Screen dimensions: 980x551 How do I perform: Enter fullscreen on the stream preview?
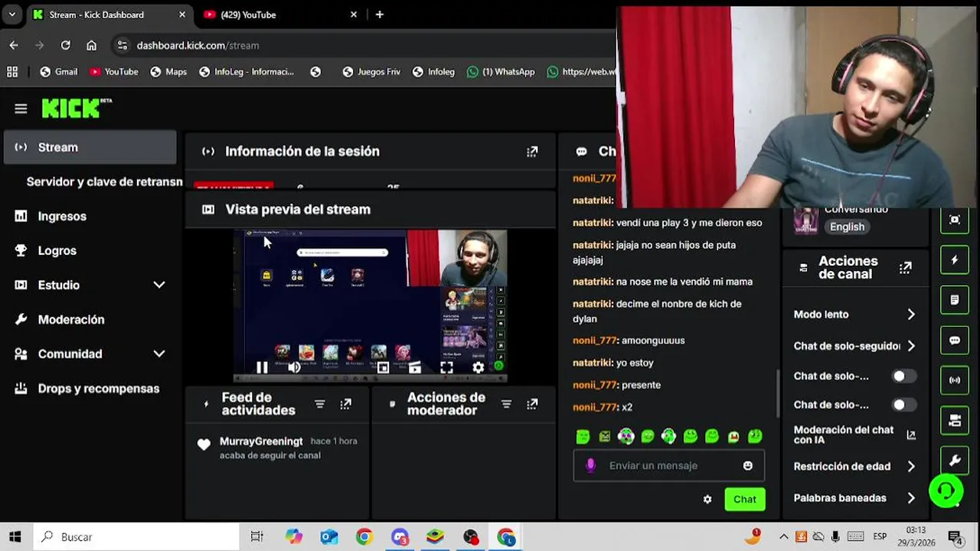click(446, 367)
